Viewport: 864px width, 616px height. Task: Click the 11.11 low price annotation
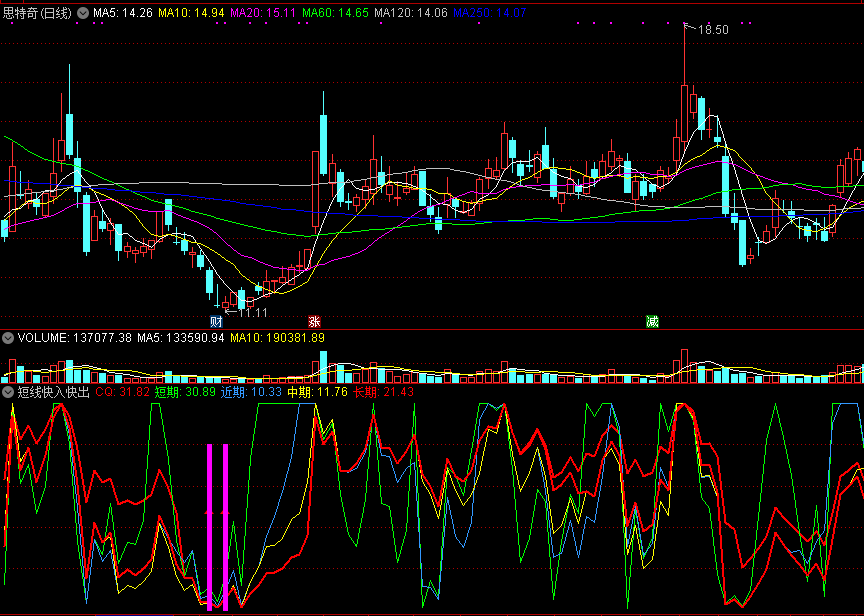(253, 313)
